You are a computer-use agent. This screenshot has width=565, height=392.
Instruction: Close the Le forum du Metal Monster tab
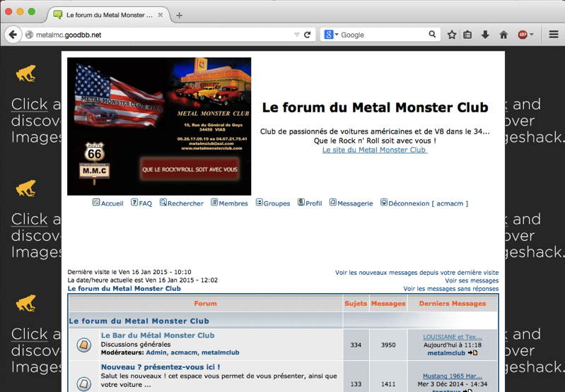tap(161, 15)
